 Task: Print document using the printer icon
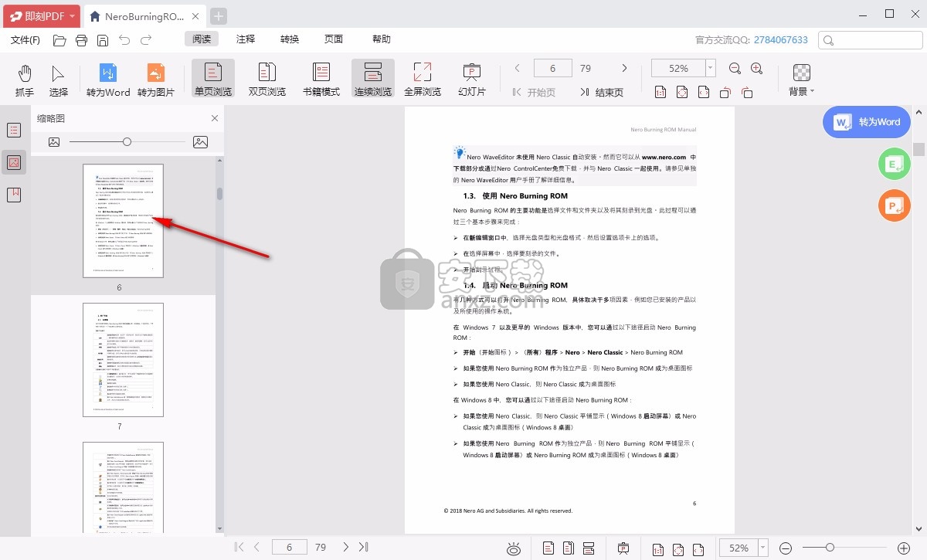tap(80, 39)
